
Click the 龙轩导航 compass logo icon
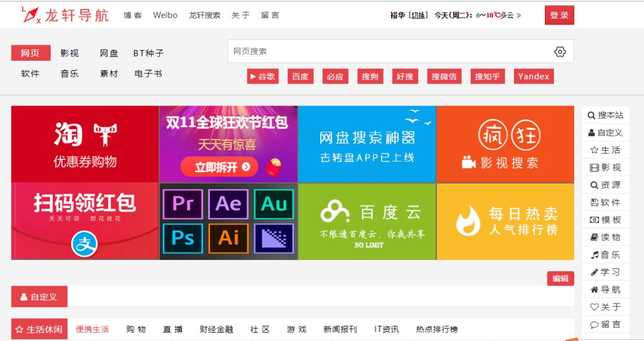pos(31,15)
